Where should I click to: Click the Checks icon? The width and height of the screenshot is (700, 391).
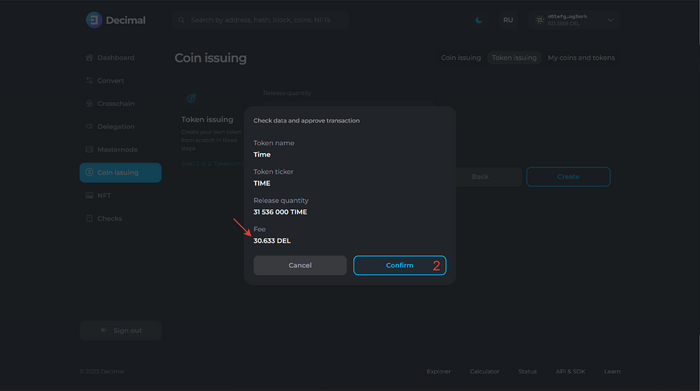tap(89, 218)
